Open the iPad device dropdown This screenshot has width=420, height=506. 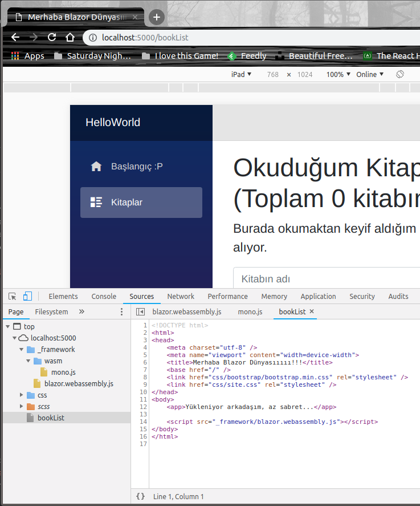[x=241, y=75]
